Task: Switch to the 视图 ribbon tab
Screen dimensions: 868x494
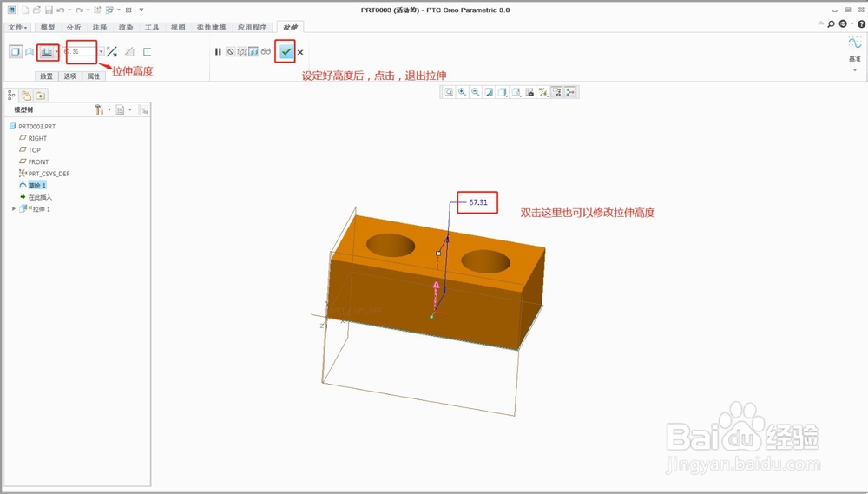Action: tap(178, 27)
